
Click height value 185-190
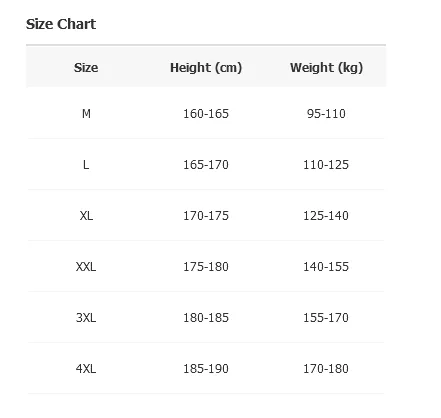(206, 369)
